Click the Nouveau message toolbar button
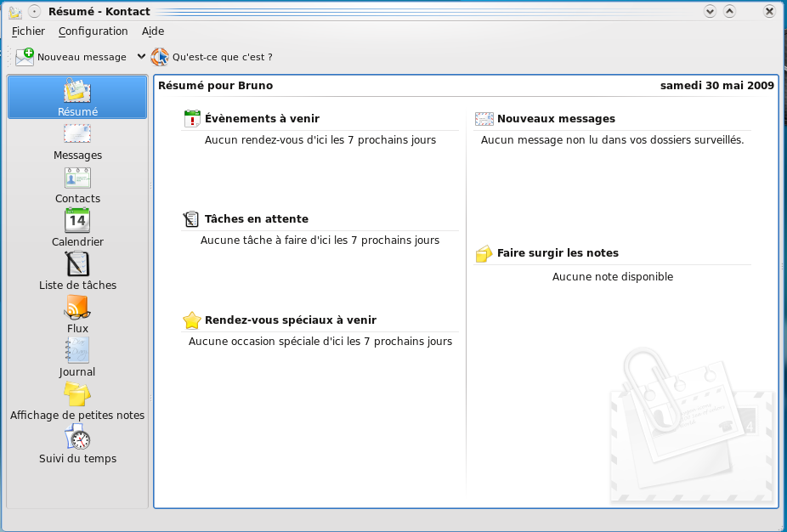This screenshot has height=532, width=787. 71,57
